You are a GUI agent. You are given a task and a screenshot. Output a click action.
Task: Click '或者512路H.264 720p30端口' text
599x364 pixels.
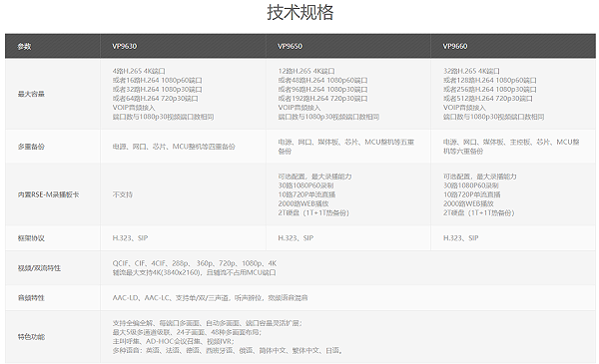pyautogui.click(x=488, y=99)
